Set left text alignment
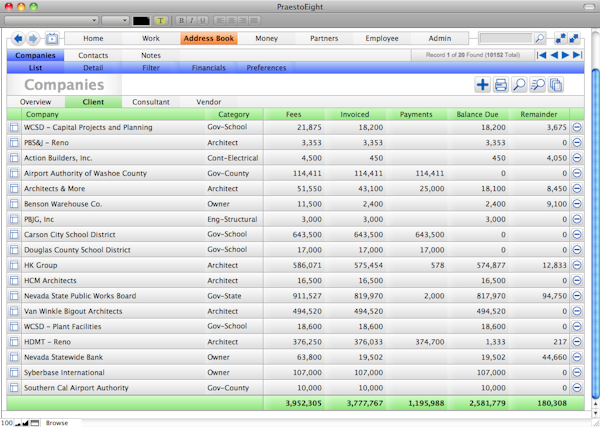 click(220, 20)
